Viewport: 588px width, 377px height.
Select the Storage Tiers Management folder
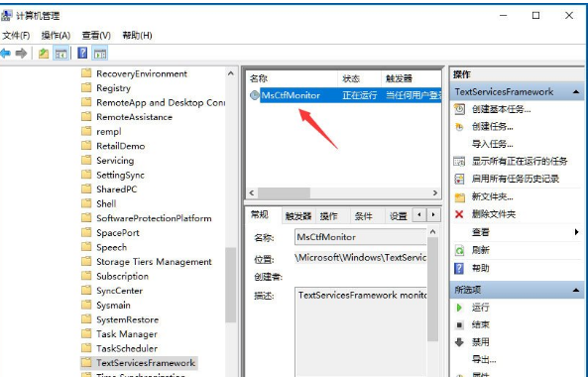[x=154, y=262]
